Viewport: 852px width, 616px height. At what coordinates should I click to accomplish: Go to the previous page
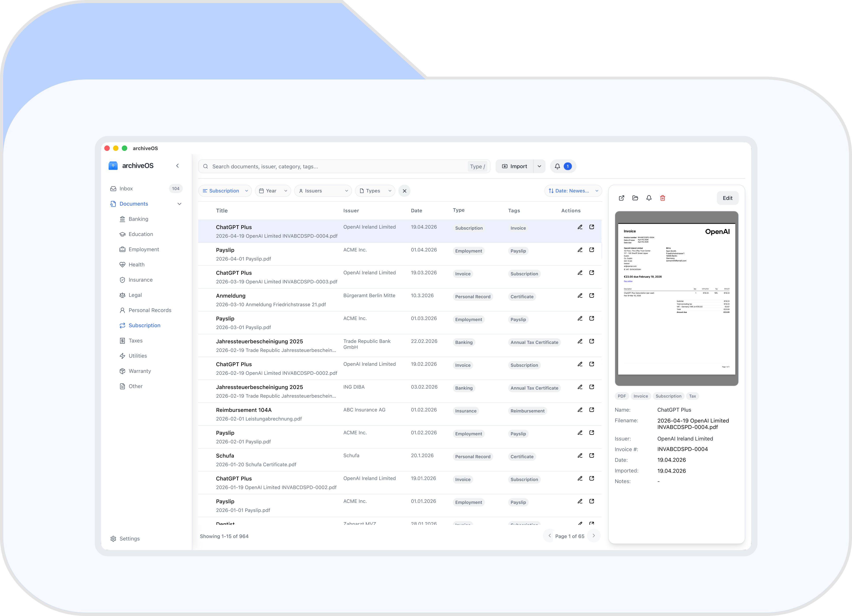click(x=550, y=536)
